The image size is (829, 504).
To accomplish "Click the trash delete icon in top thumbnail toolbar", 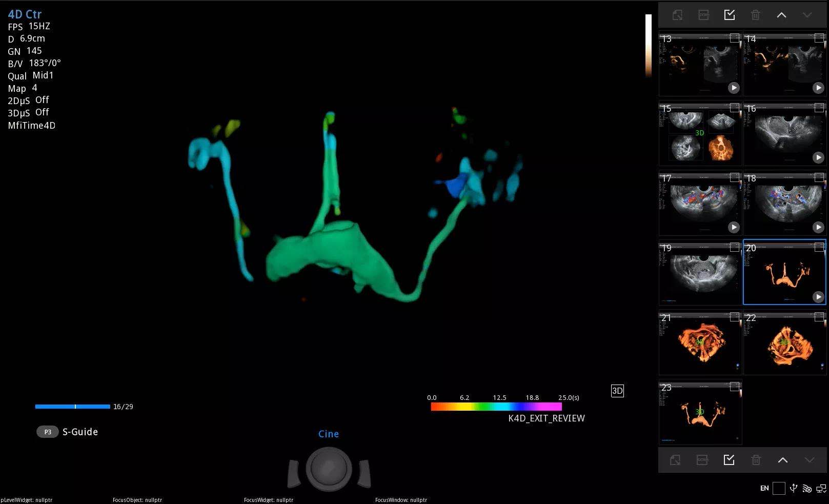I will coord(755,15).
